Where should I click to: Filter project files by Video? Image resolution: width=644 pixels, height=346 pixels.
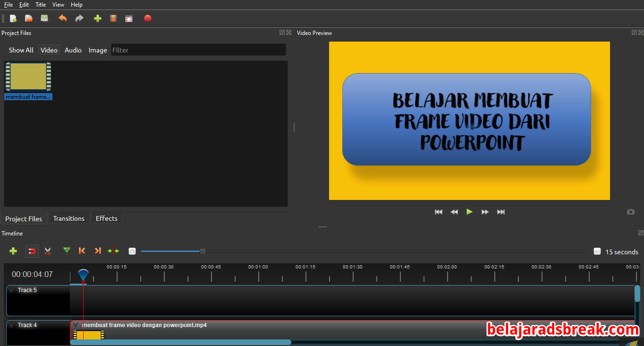pos(49,50)
